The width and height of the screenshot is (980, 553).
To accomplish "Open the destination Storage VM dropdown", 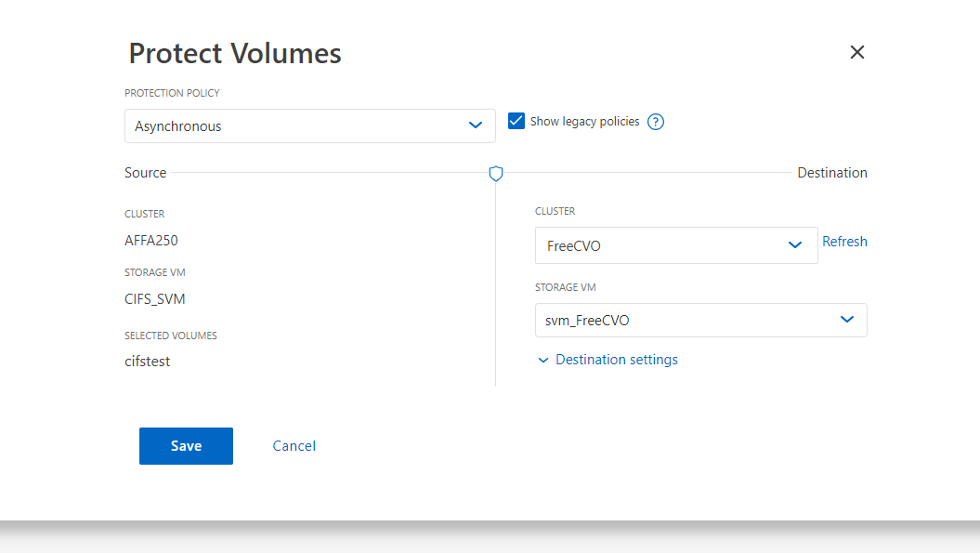I will click(x=700, y=321).
